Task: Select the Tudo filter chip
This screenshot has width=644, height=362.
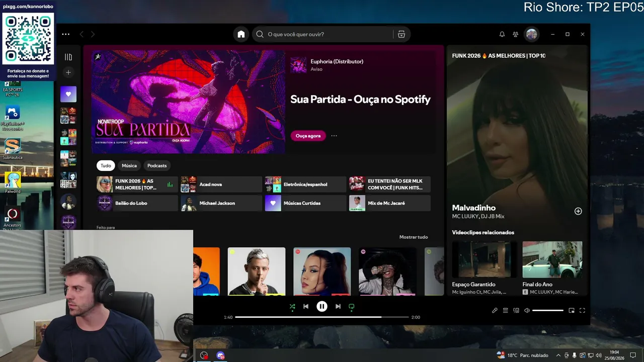Action: pyautogui.click(x=106, y=165)
